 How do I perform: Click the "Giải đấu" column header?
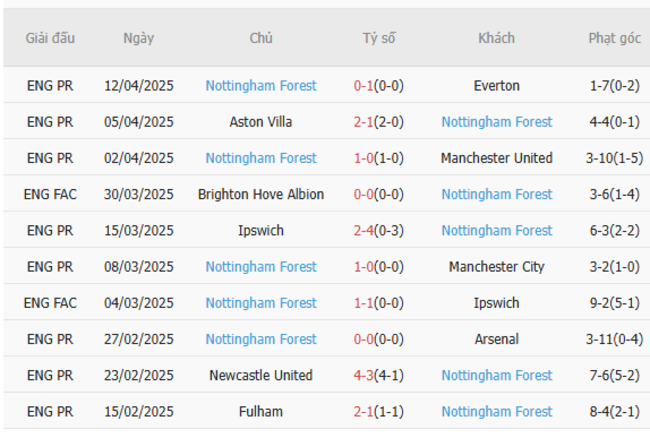coord(50,39)
